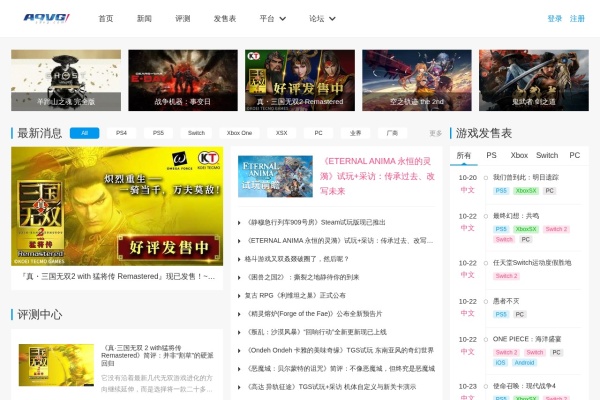
Task: Open 新闻 in the navigation bar
Action: click(x=144, y=18)
